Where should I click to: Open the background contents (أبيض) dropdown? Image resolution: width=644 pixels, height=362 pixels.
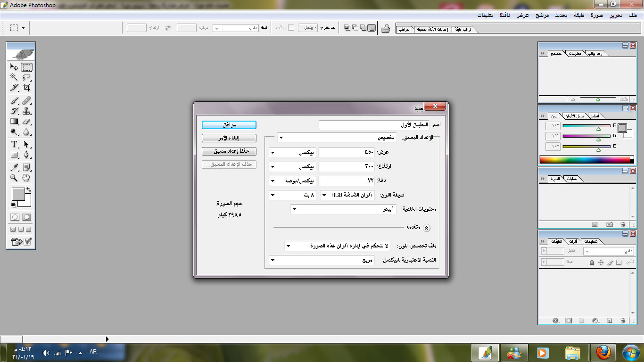(x=343, y=209)
